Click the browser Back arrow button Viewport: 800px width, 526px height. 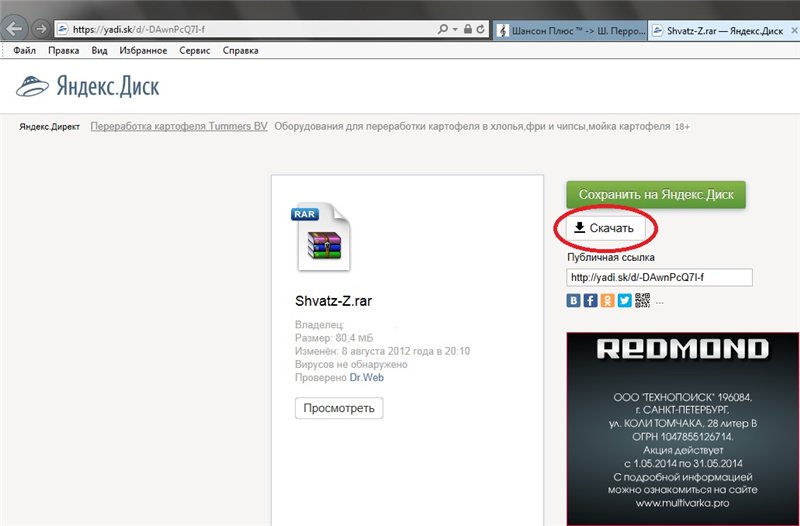pos(17,28)
